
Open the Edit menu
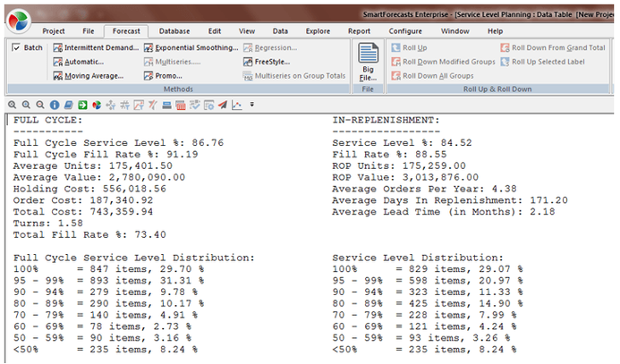(x=215, y=31)
